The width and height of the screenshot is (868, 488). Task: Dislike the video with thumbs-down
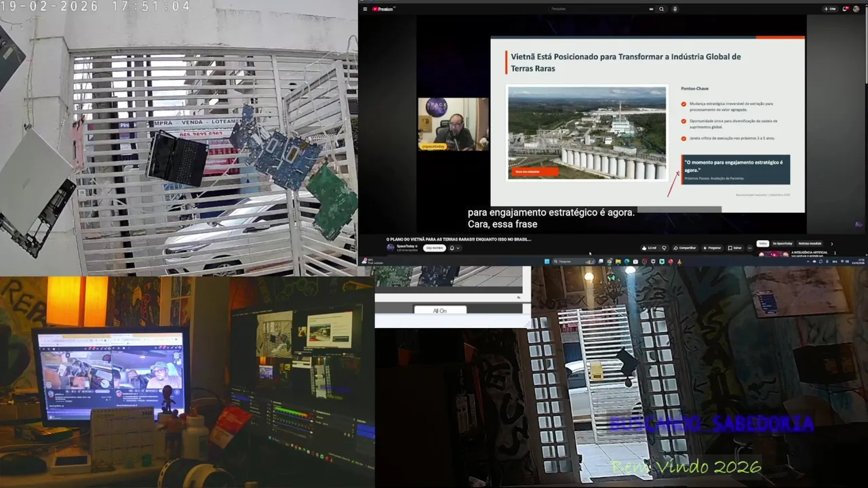(665, 248)
